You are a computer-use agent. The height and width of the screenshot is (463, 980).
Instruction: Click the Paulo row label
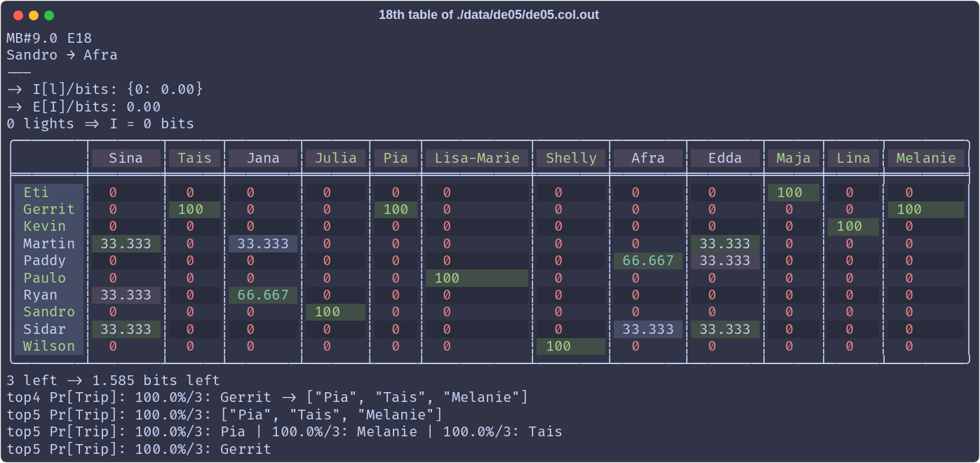click(x=49, y=278)
